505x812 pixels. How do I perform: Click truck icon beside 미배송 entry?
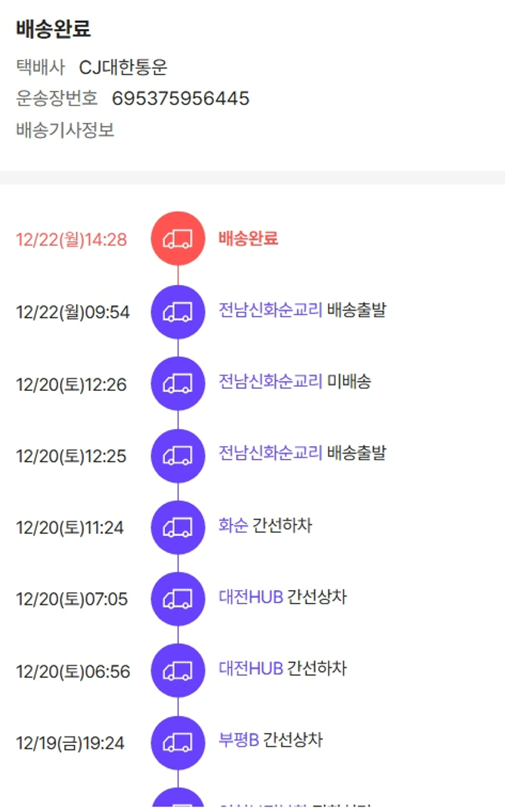coord(178,383)
